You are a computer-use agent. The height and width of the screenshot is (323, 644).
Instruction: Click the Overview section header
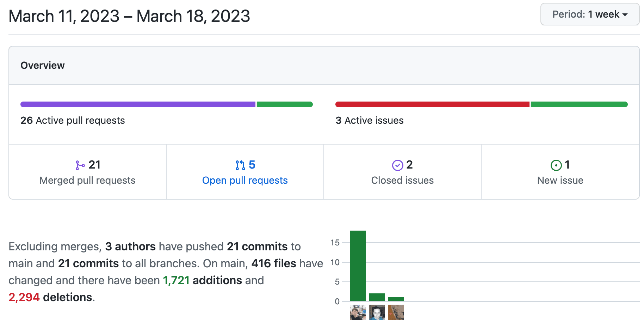43,65
